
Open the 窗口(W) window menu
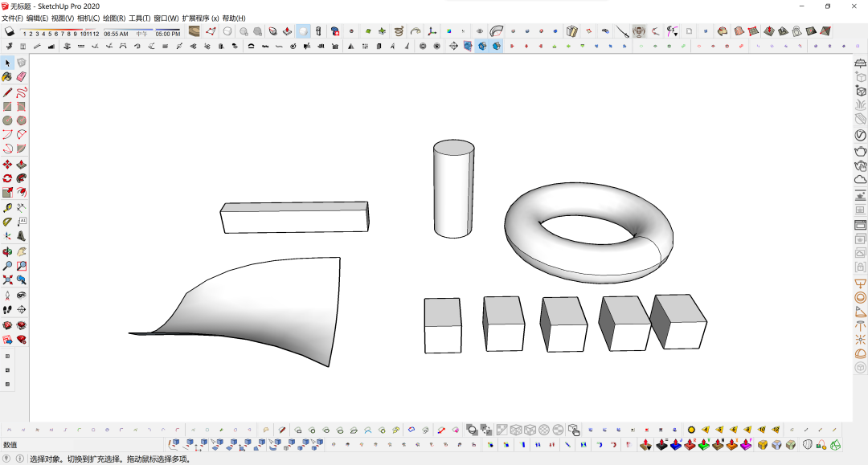[x=166, y=18]
